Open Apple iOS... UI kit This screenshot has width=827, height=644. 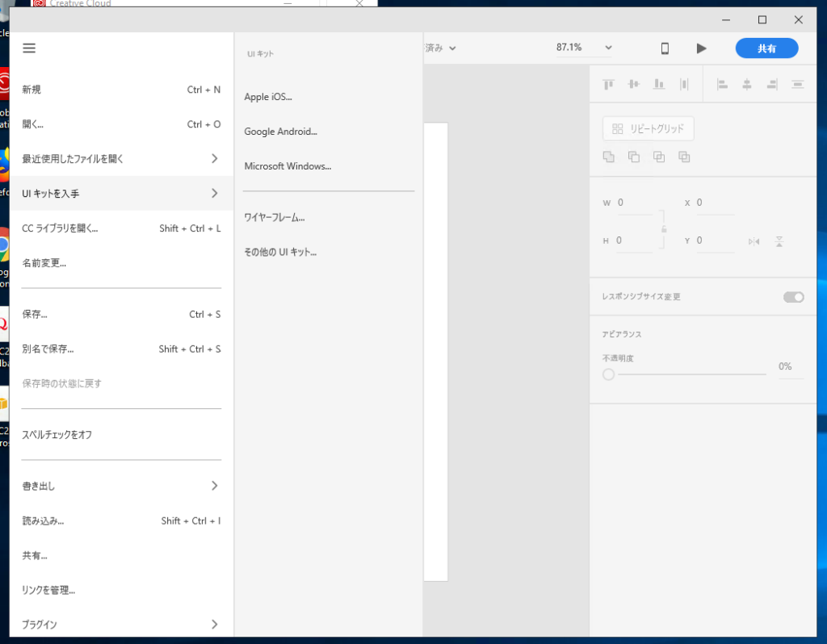(328, 97)
